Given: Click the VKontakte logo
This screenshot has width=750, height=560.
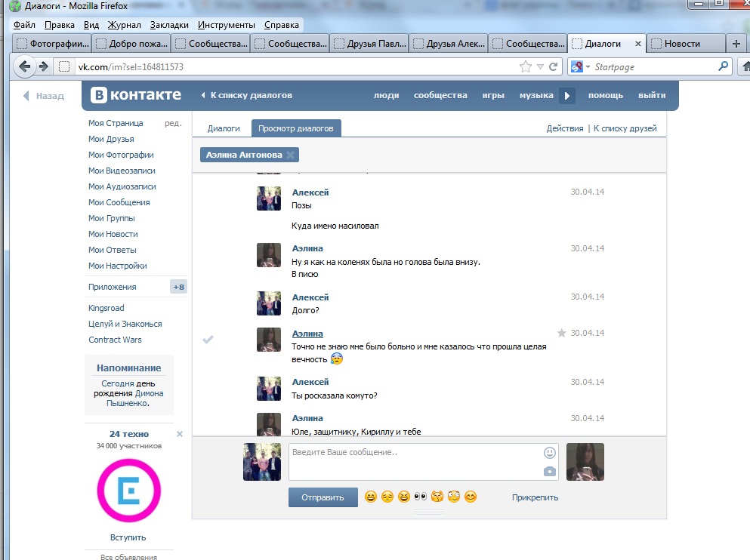Looking at the screenshot, I should tap(136, 95).
